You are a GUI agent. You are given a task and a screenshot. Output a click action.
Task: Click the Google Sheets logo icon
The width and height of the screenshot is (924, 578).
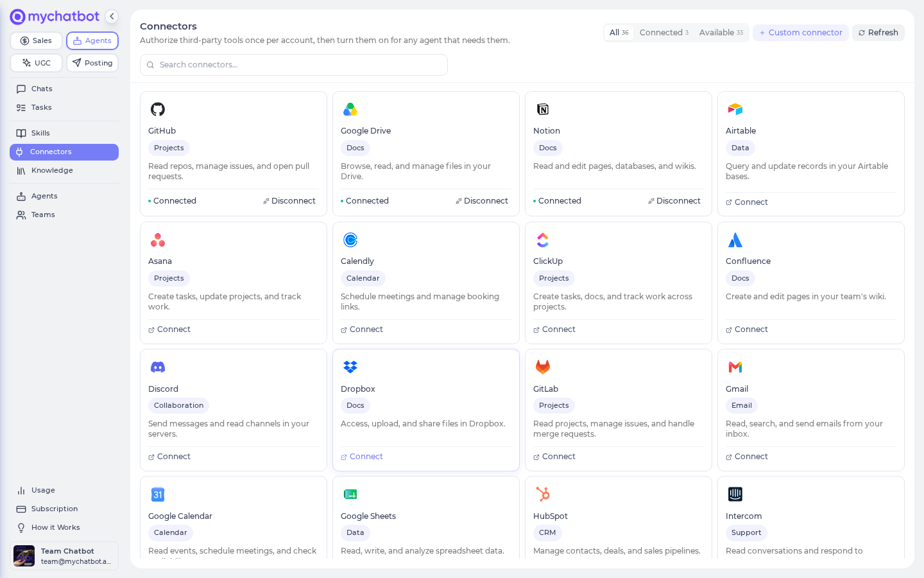pyautogui.click(x=350, y=495)
